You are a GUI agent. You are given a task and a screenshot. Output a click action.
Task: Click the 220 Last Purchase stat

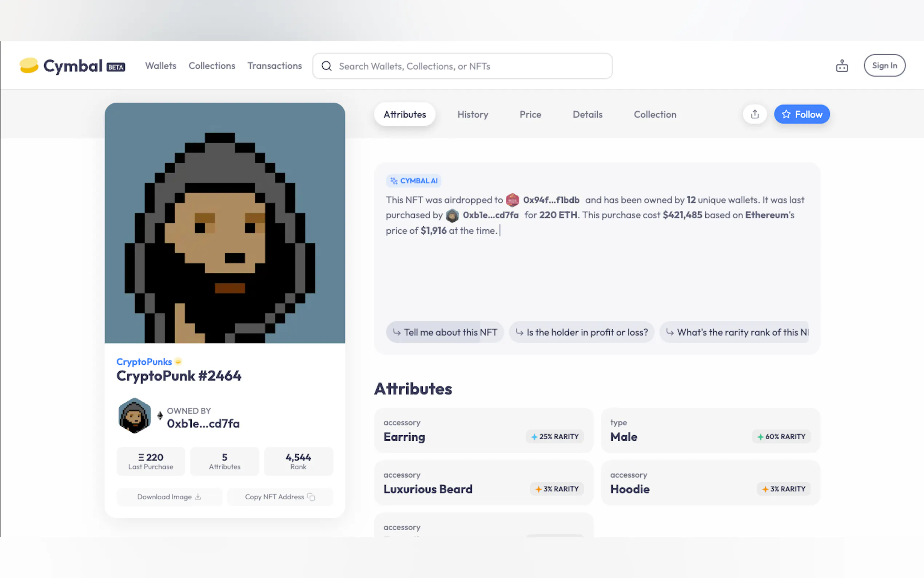(x=151, y=461)
